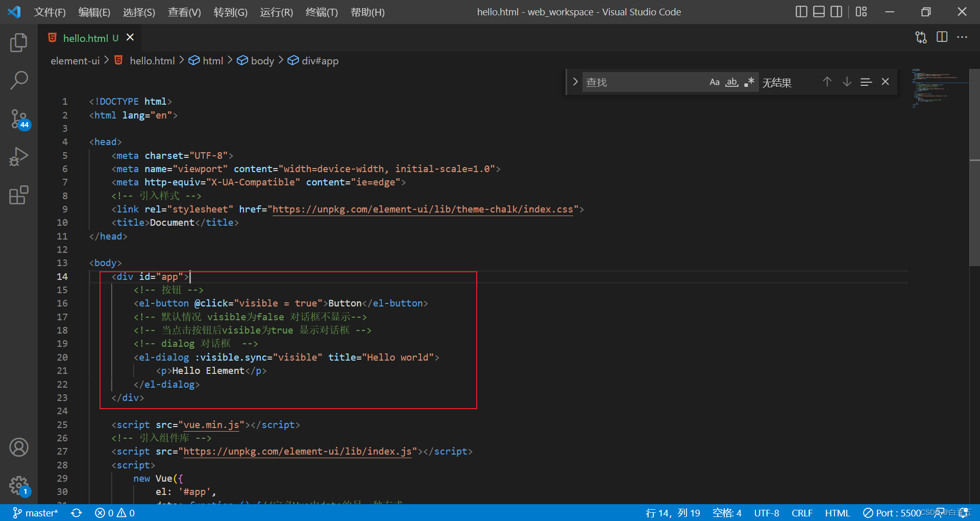
Task: Select HTML language mode in status bar
Action: pos(837,513)
